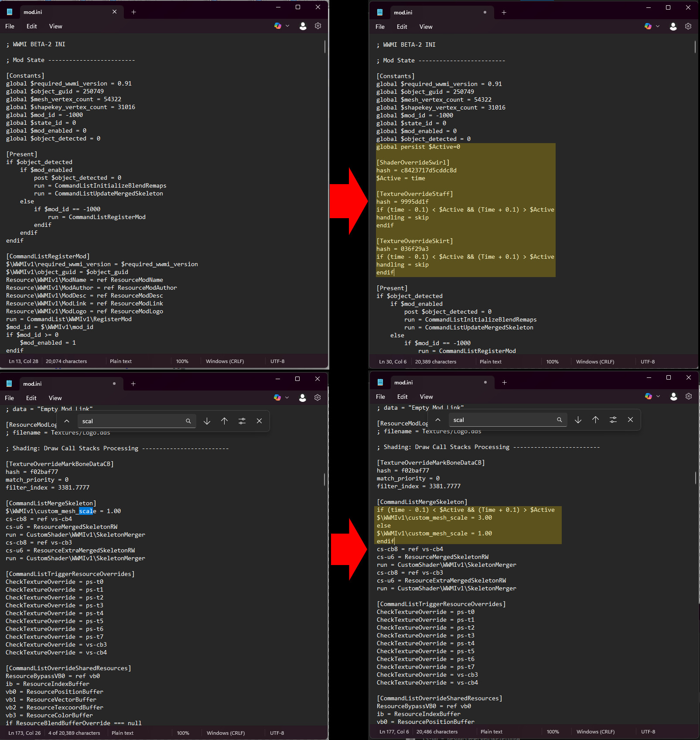The width and height of the screenshot is (700, 740).
Task: Open the Copilot dropdown chevron
Action: [287, 26]
